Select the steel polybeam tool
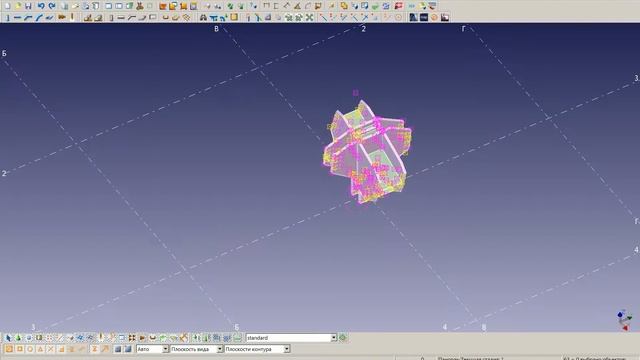The width and height of the screenshot is (640, 360). pos(28,18)
